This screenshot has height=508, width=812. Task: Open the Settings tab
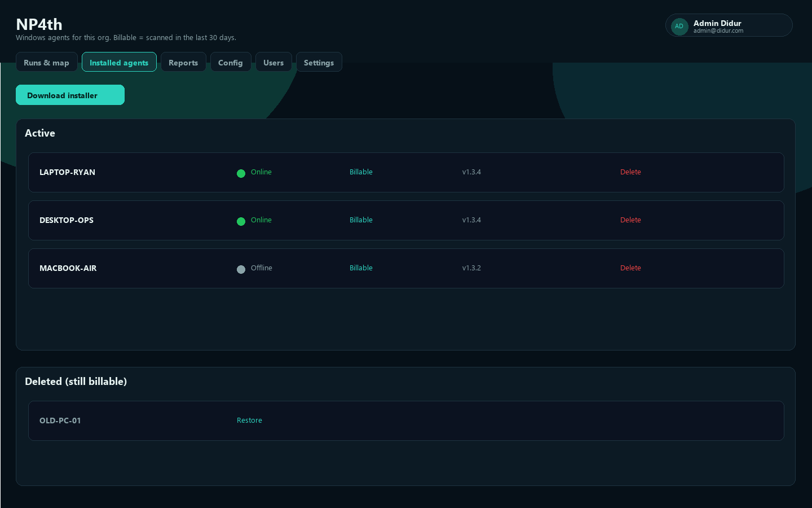coord(319,62)
